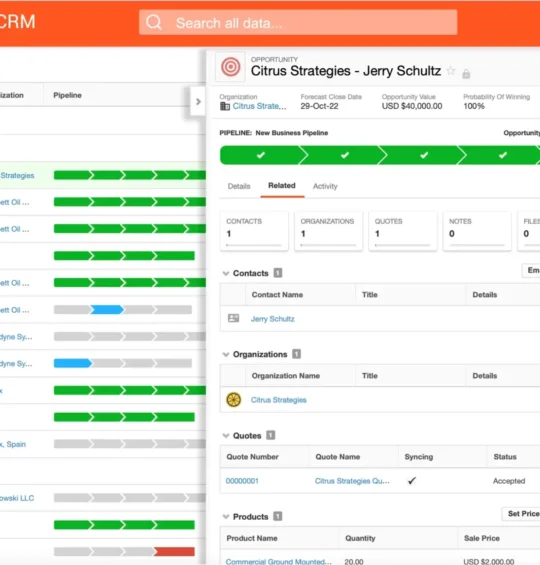Click the first pipeline stage checkmark
Viewport: 540px width, 565px height.
[261, 155]
